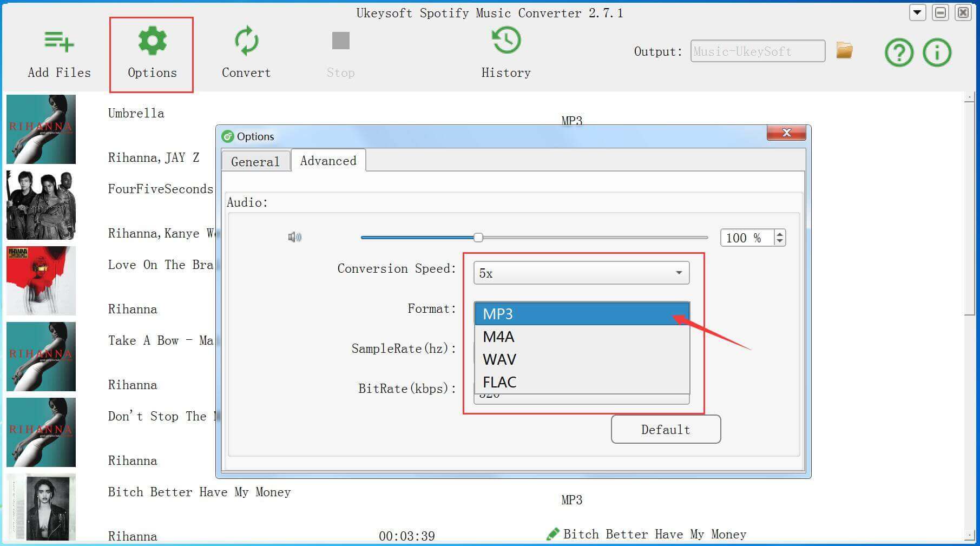The height and width of the screenshot is (546, 980).
Task: Click the FourFiveSeconds song title
Action: click(x=160, y=189)
